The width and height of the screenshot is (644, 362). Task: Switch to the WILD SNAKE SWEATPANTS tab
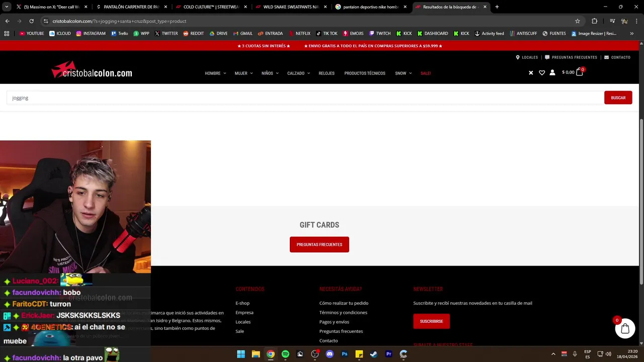(291, 7)
